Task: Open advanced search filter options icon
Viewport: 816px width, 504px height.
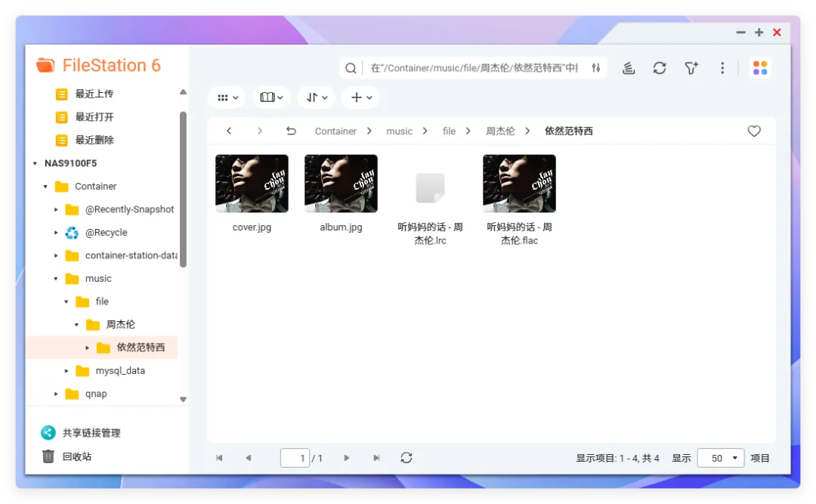Action: [x=596, y=68]
